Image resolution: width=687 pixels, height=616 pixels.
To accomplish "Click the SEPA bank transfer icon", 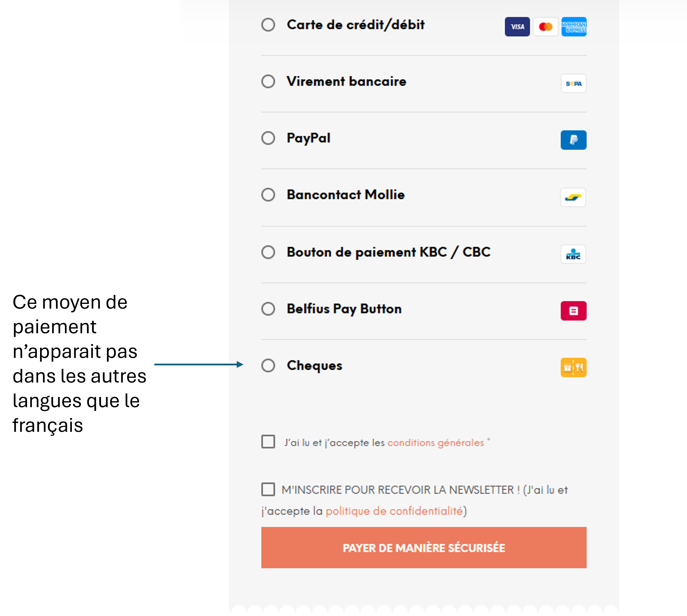I will [x=573, y=84].
